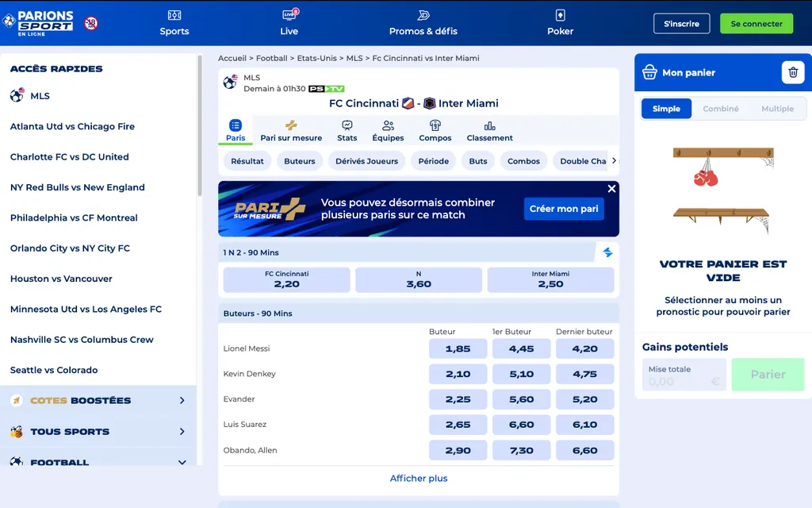This screenshot has width=812, height=508.
Task: Click the Parions Sport logo
Action: [40, 23]
